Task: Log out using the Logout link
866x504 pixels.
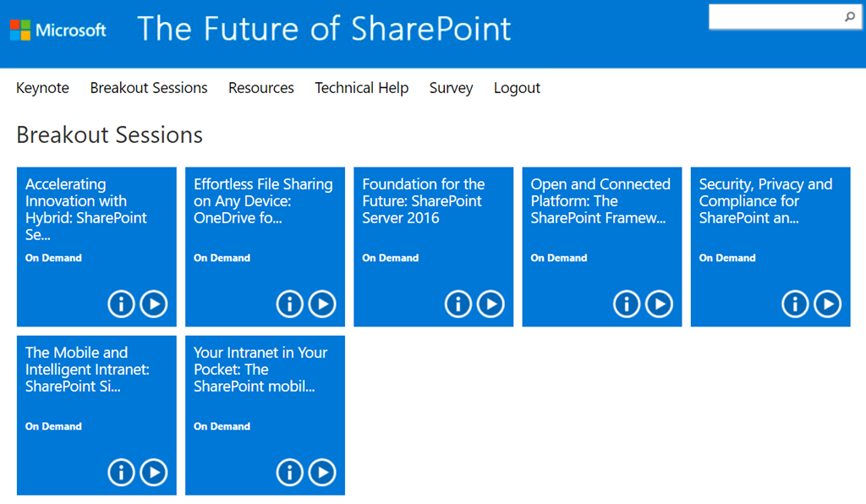Action: (517, 88)
